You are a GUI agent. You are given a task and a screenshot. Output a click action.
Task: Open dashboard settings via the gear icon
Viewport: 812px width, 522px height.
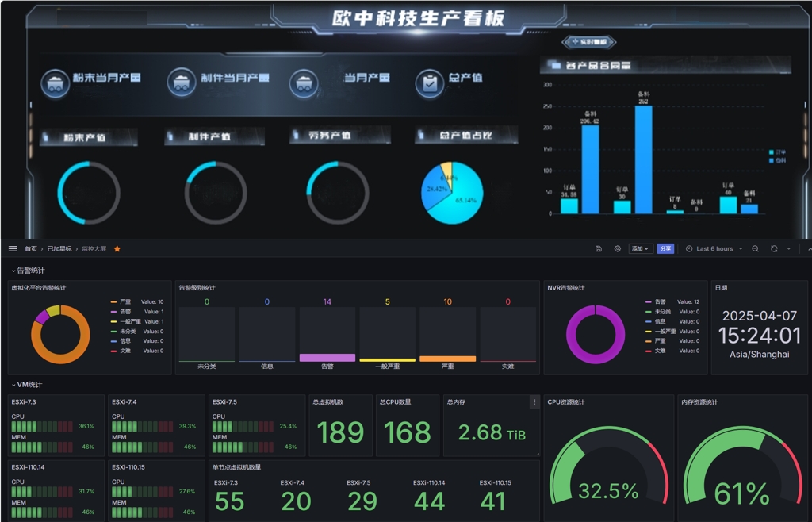[x=618, y=248]
